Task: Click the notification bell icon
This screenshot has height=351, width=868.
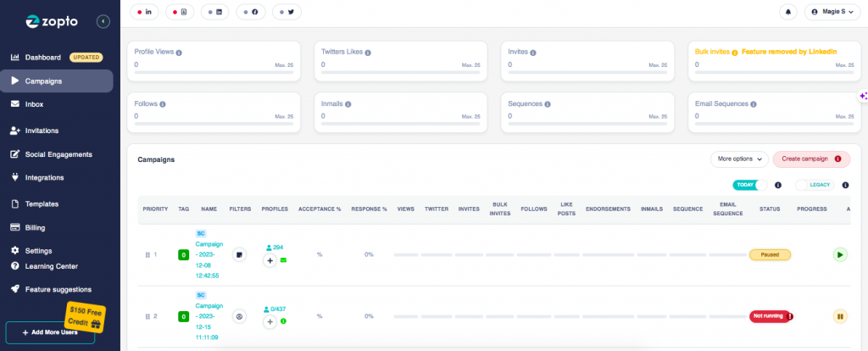Action: click(x=789, y=13)
